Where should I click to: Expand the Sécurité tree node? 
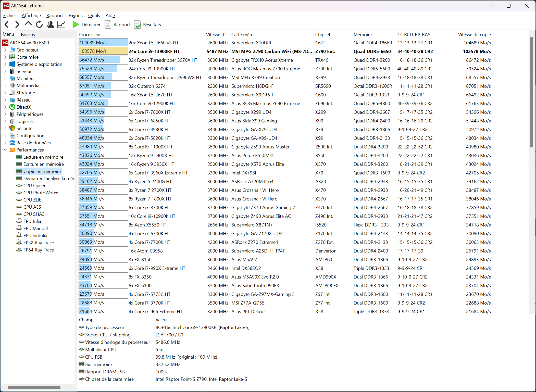point(5,129)
